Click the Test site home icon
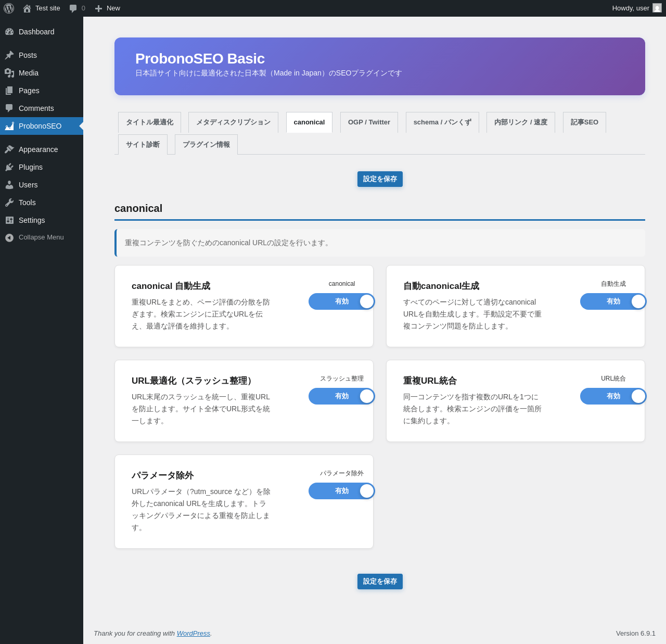 coord(27,8)
